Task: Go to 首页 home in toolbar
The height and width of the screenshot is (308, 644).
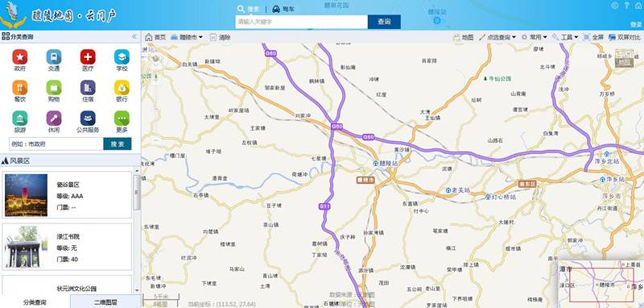Action: click(x=155, y=37)
